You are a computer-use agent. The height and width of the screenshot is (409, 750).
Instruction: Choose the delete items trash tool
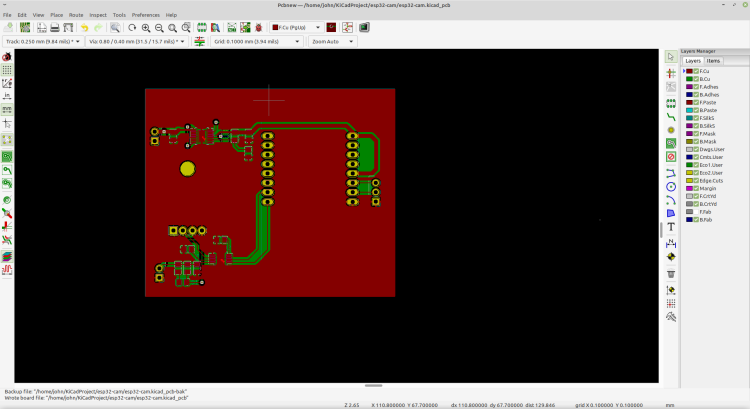coord(671,274)
